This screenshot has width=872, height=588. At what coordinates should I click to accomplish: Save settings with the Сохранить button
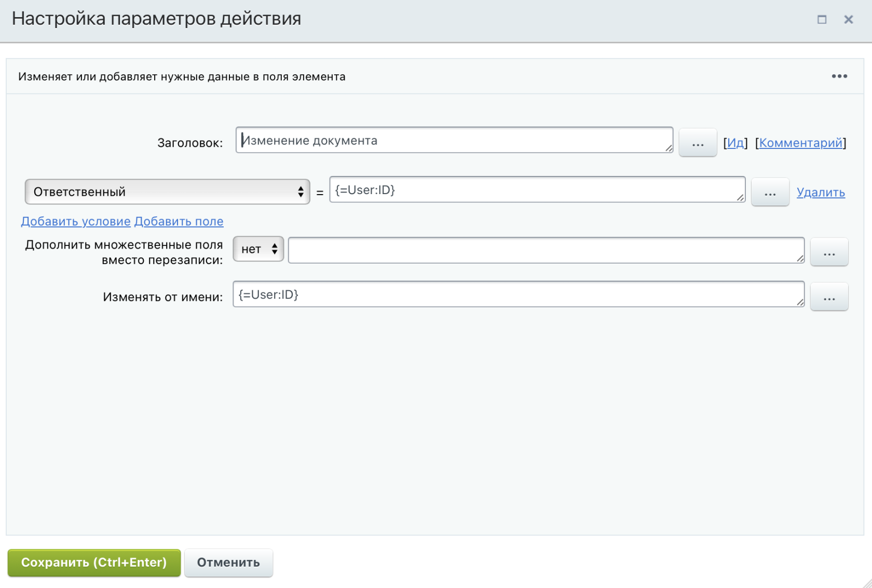coord(94,563)
